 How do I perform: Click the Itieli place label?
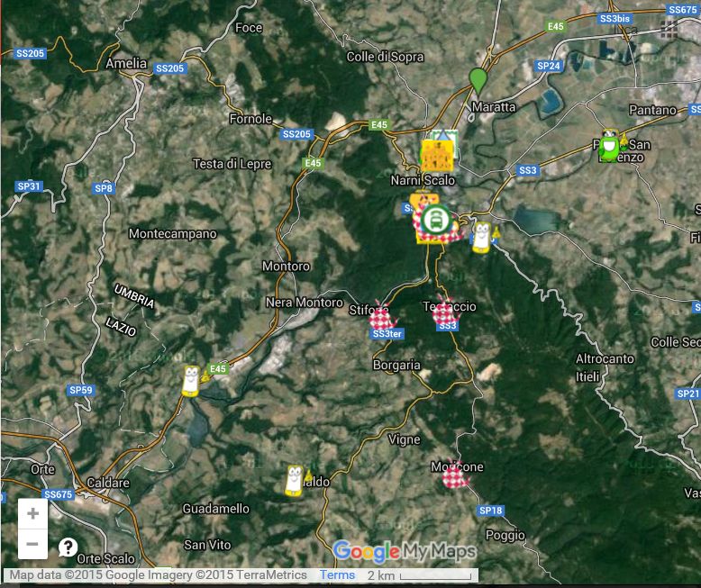[x=587, y=376]
